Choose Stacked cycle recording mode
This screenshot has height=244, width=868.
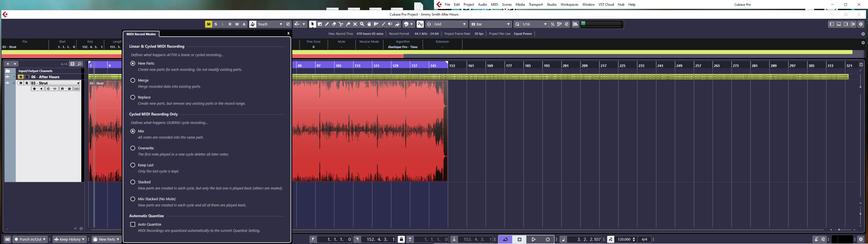(133, 182)
